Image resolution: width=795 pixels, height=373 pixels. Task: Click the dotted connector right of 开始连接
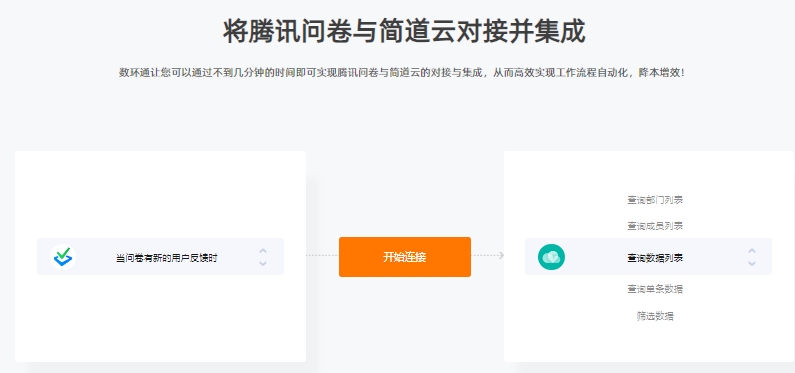(484, 255)
